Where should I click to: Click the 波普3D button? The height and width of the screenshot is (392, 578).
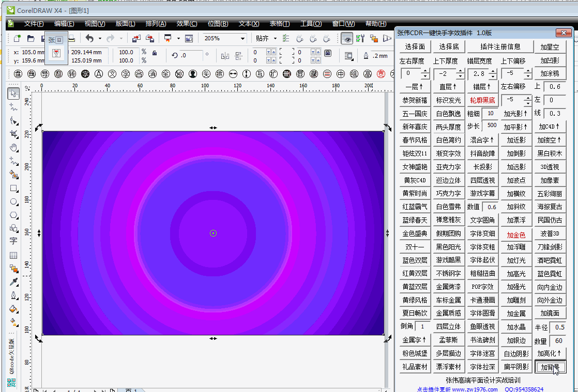[x=550, y=233]
